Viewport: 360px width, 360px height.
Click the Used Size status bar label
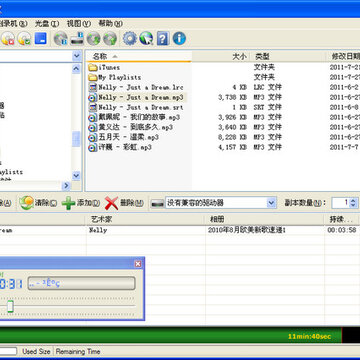[36, 351]
